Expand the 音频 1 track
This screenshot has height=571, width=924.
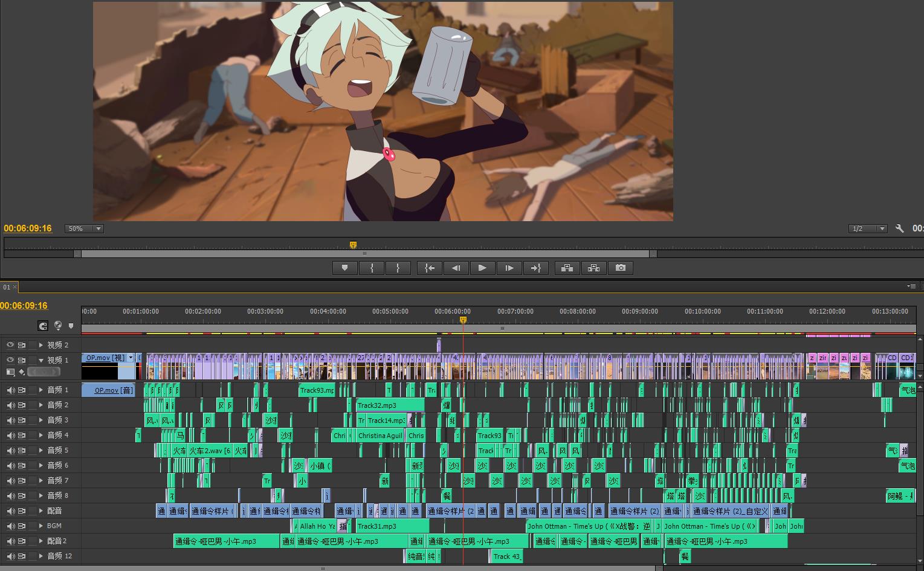tap(41, 390)
